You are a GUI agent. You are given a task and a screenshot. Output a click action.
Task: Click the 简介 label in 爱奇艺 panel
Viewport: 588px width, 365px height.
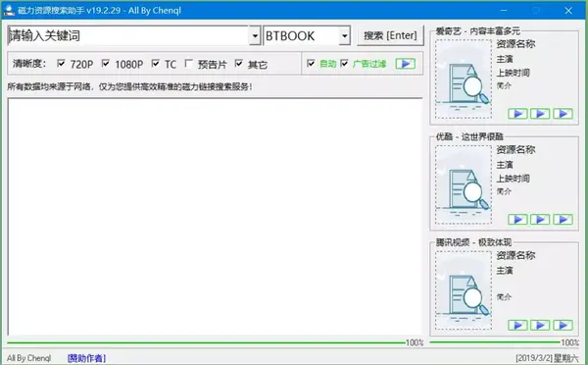click(x=504, y=85)
